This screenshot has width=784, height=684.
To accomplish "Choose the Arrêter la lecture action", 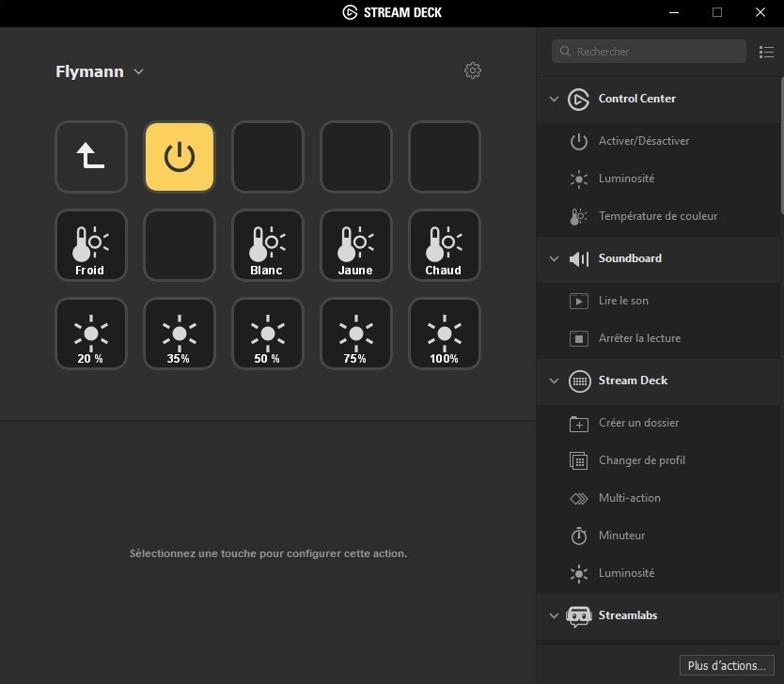I will coord(658,338).
